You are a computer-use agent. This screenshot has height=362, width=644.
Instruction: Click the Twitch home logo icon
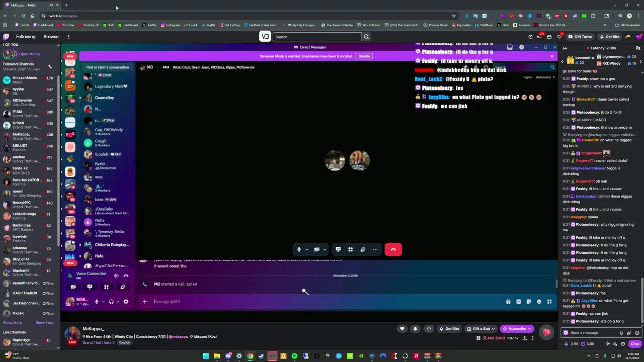6,37
